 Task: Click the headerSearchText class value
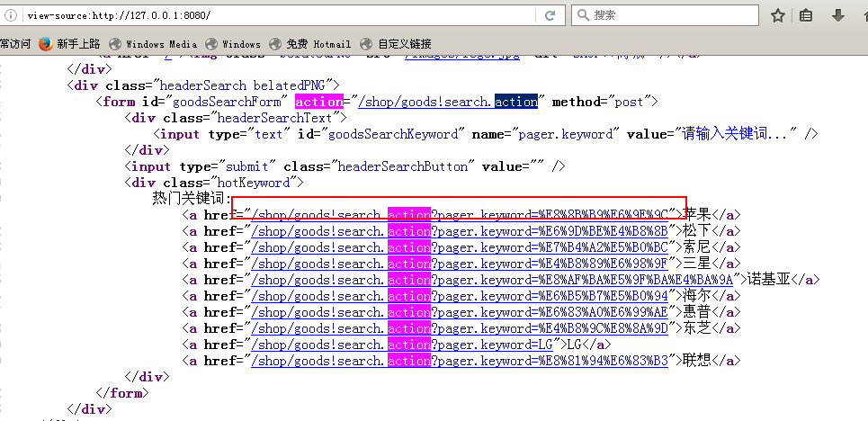click(274, 118)
